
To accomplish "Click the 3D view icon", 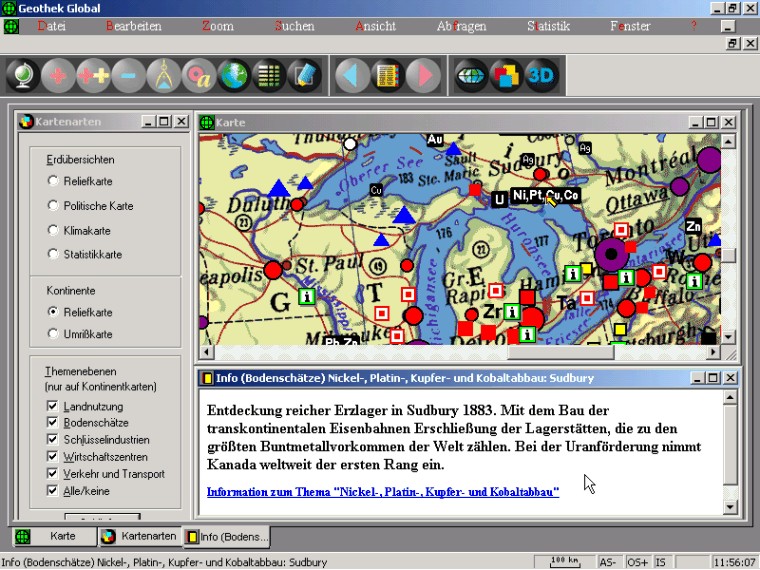I will (x=540, y=75).
